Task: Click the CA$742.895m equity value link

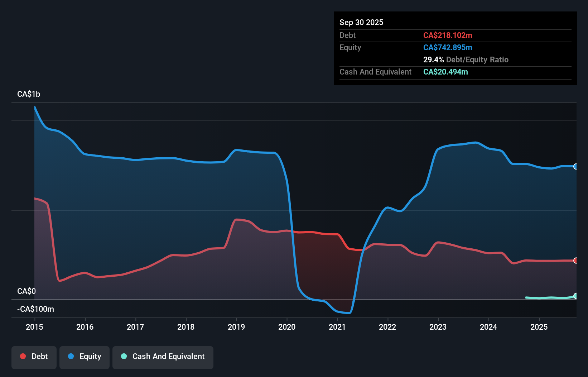Action: click(x=448, y=47)
